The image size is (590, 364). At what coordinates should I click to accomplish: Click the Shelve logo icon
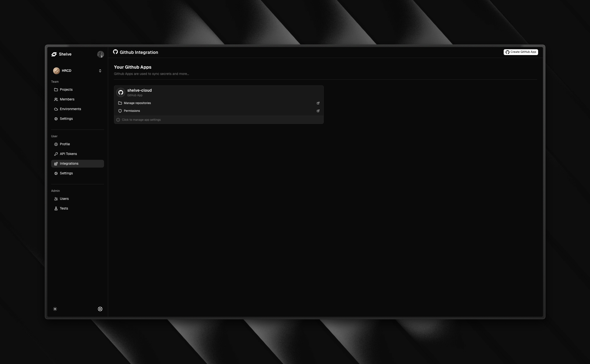(54, 54)
